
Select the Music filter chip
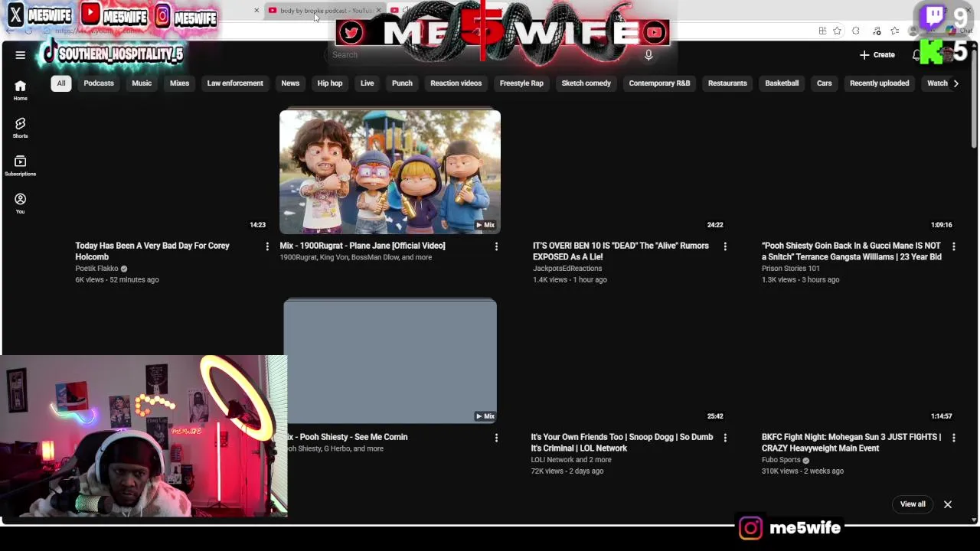142,83
